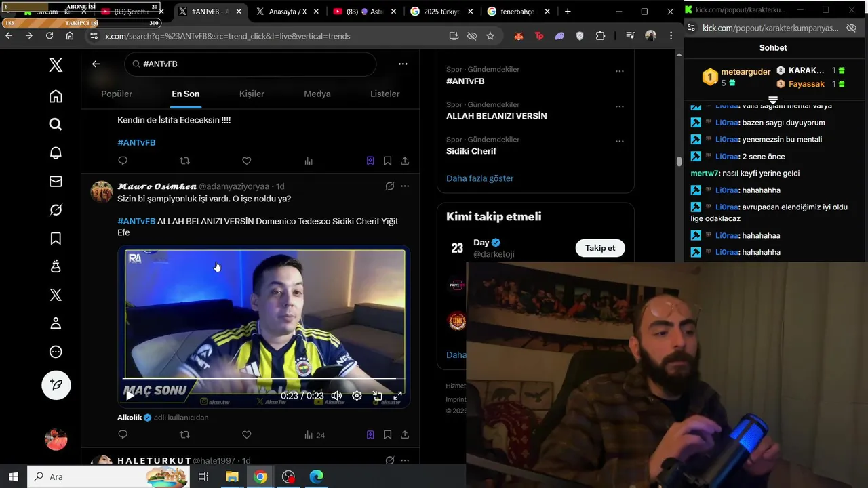The width and height of the screenshot is (868, 488).
Task: Switch to En Son tab
Action: [185, 94]
